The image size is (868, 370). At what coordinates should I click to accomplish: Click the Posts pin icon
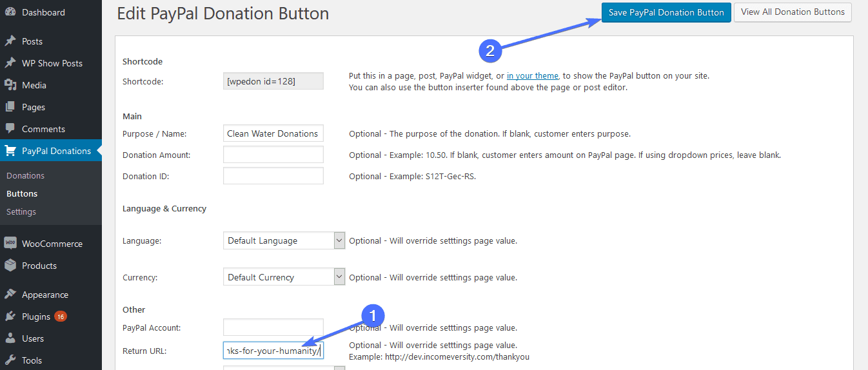coord(10,41)
